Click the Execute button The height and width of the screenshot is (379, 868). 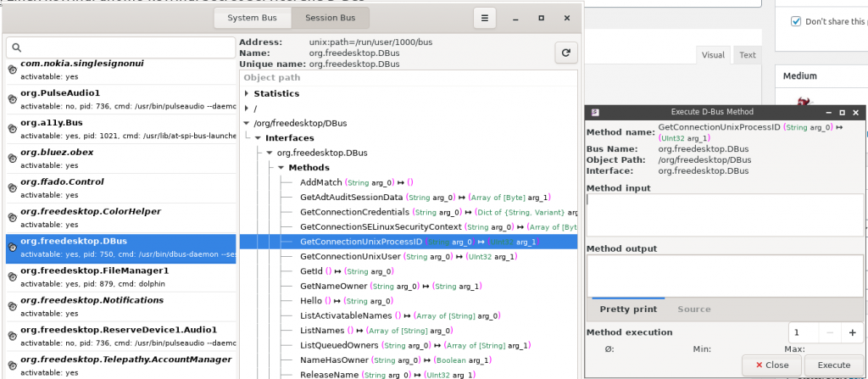click(x=834, y=365)
